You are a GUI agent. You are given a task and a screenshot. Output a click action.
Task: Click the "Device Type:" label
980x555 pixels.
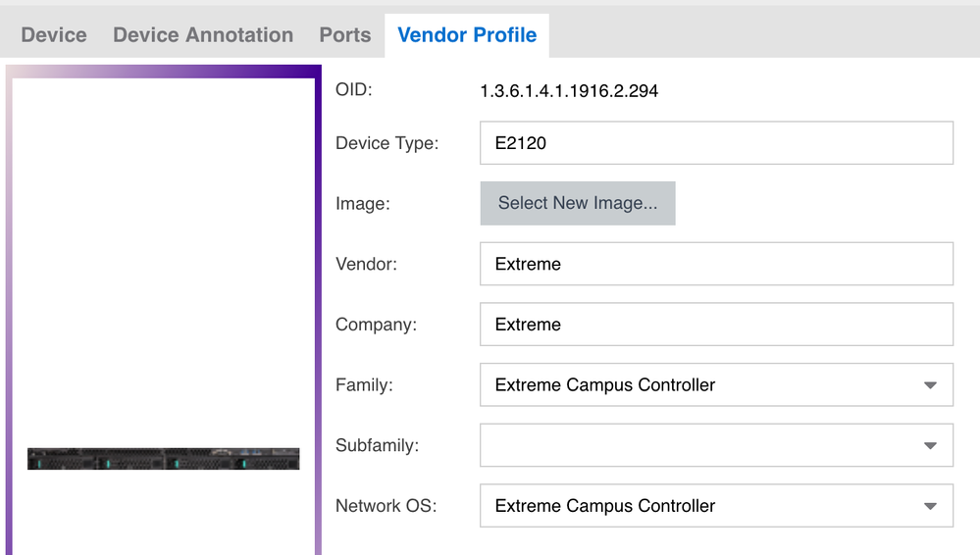387,143
